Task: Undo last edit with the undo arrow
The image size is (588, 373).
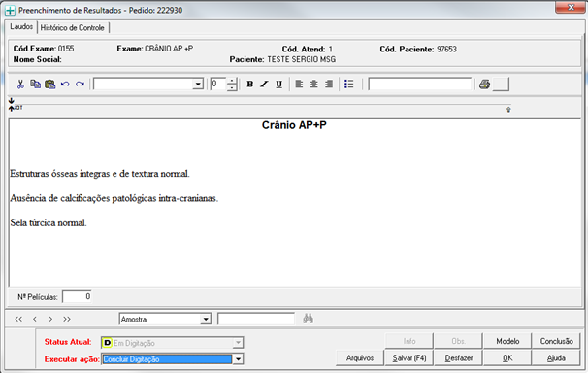Action: pos(65,85)
